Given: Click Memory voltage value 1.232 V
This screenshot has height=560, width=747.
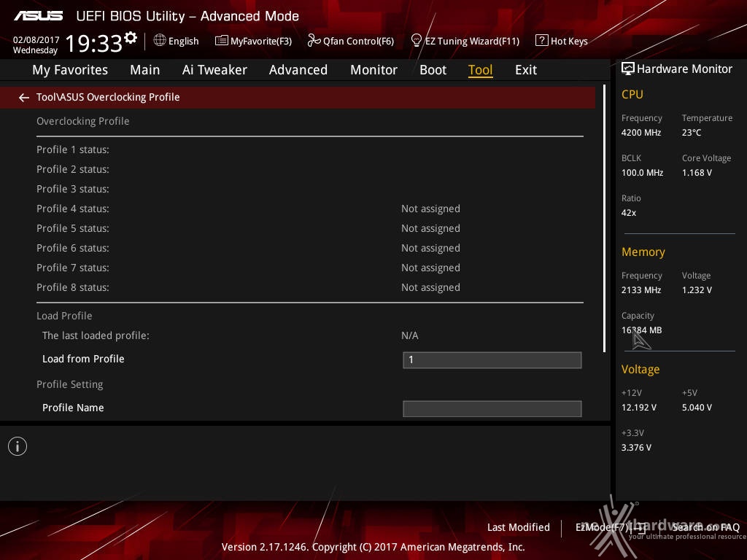Looking at the screenshot, I should click(x=697, y=290).
